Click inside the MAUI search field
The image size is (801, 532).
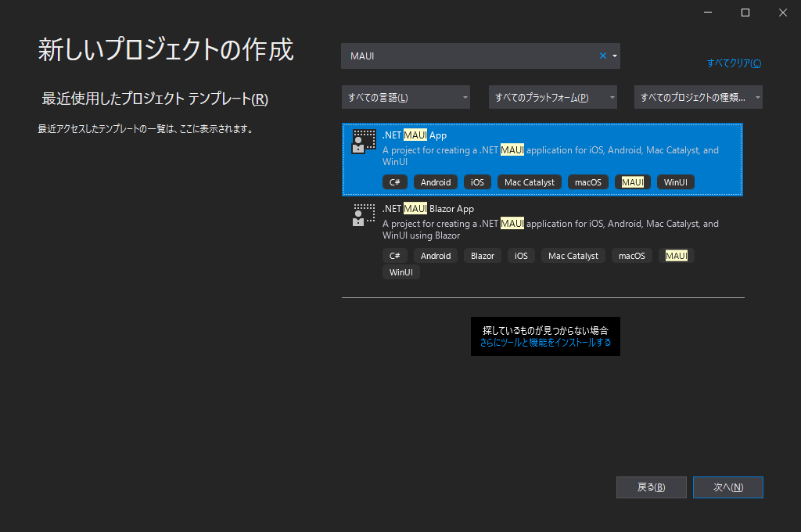click(x=469, y=56)
